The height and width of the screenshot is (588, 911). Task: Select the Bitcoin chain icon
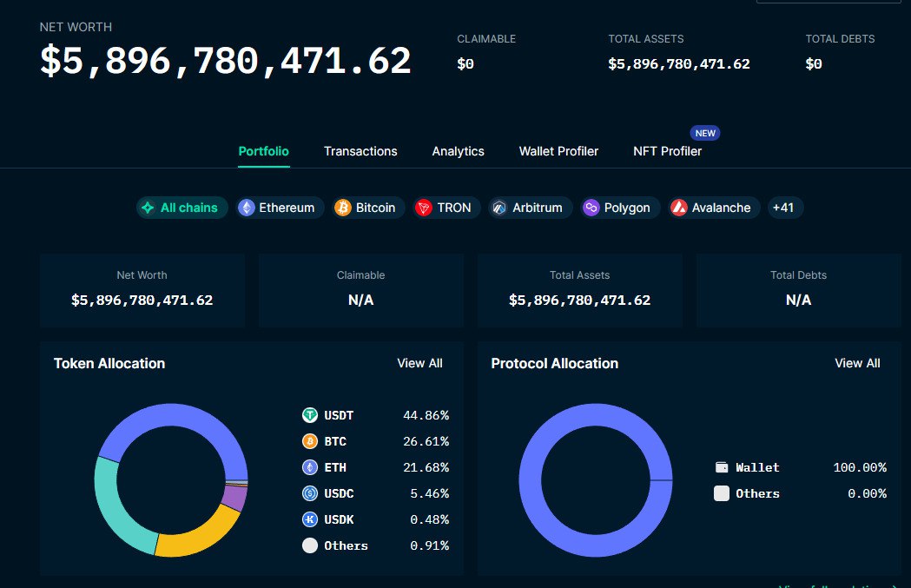tap(343, 208)
